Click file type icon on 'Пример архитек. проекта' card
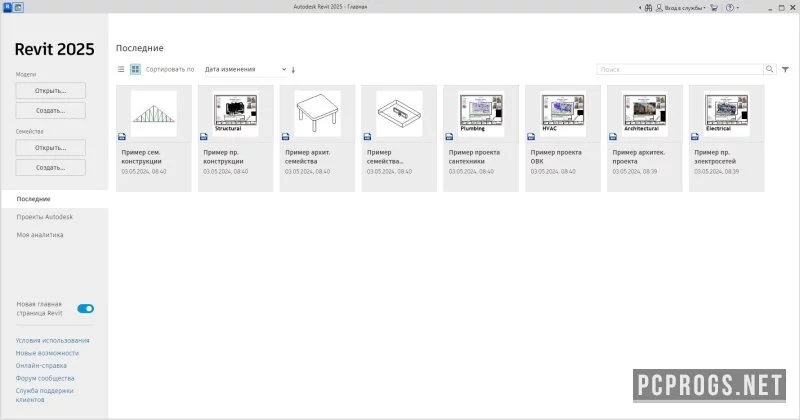The image size is (800, 420). (613, 137)
